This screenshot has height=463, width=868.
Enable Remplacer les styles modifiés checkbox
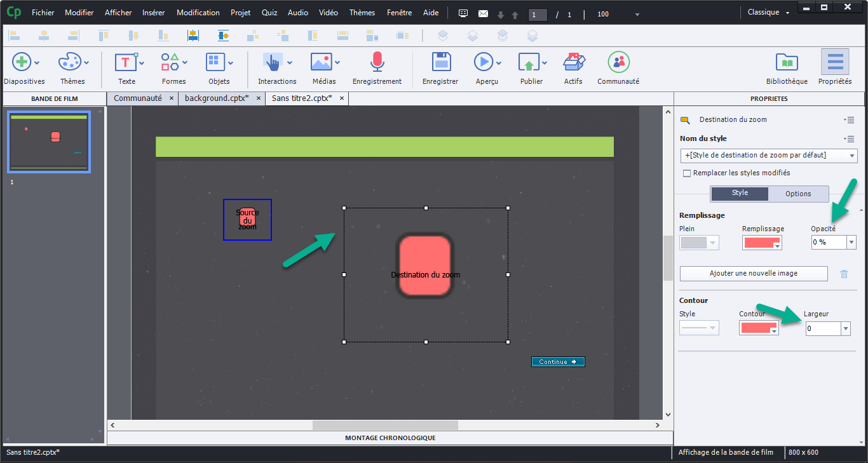[687, 173]
